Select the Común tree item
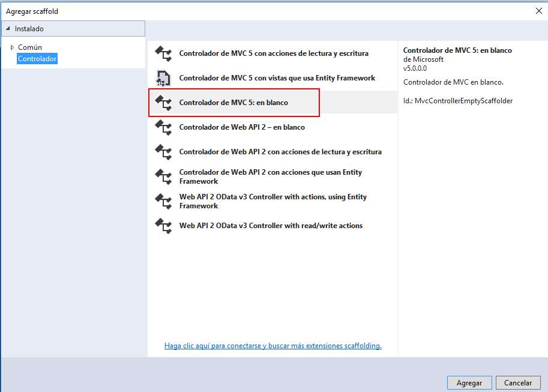Viewport: 548px width, 392px height. [30, 47]
